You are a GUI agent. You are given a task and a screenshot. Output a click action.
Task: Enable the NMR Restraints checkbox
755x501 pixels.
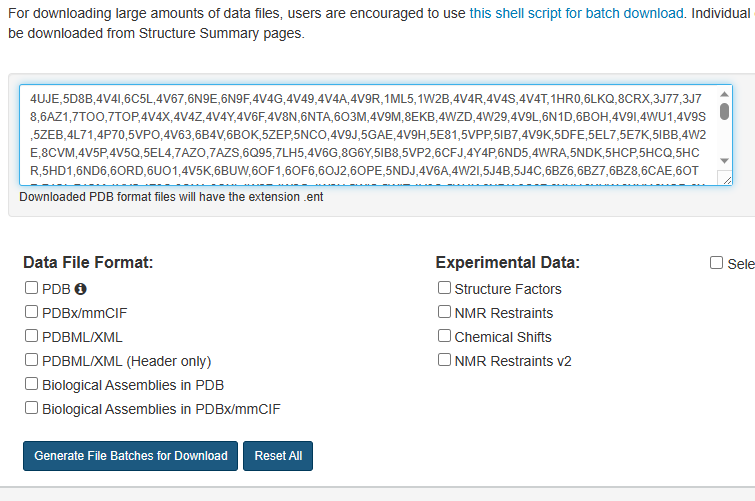point(444,312)
